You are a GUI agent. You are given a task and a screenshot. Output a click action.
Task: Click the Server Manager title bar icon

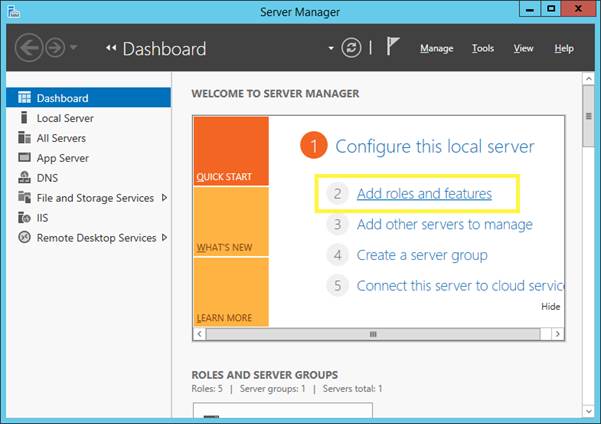(x=14, y=11)
